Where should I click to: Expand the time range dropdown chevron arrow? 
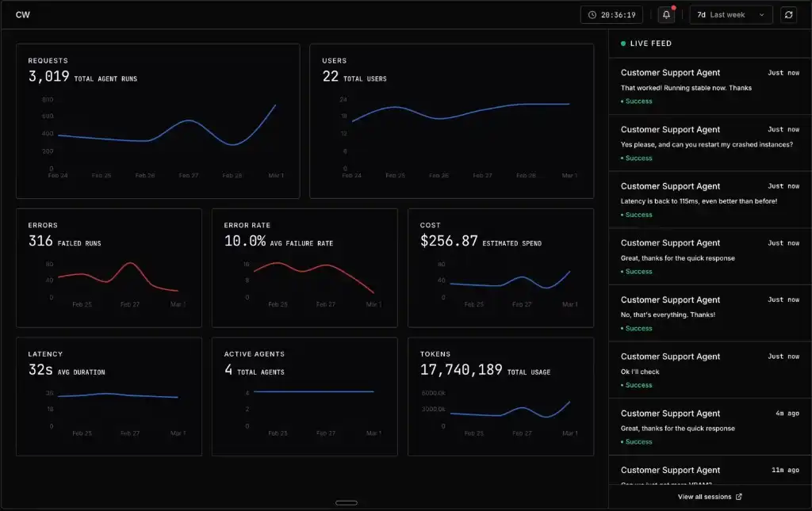(762, 14)
